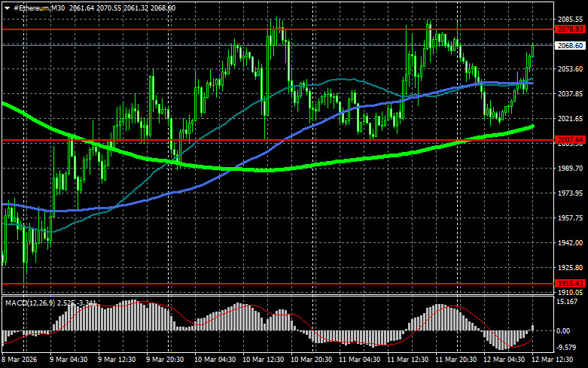The width and height of the screenshot is (588, 368).
Task: Click the 1973.95 price scale value
Action: (571, 193)
